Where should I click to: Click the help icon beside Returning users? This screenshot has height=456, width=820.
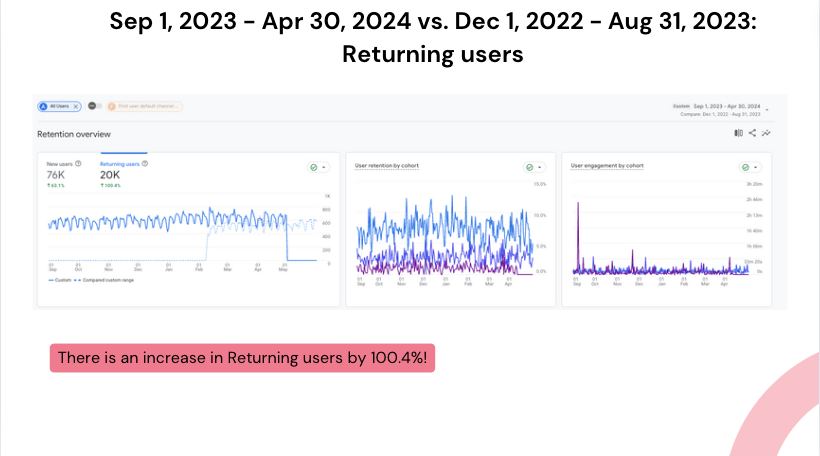point(145,164)
